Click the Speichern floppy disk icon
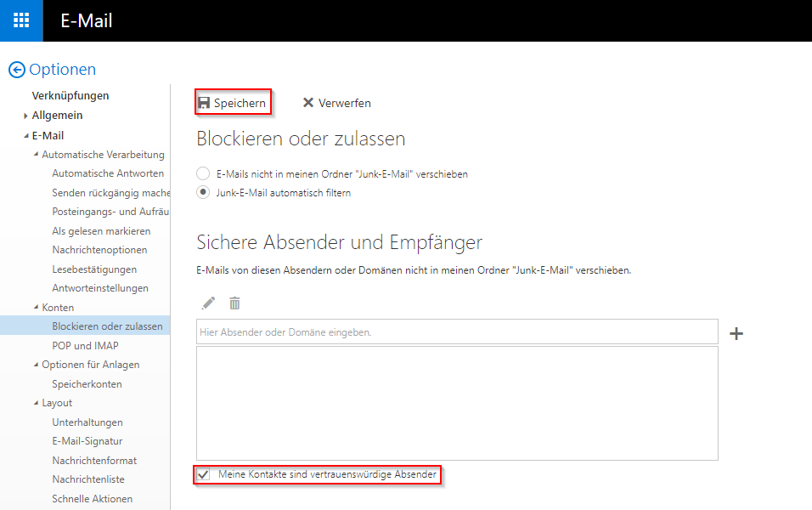Image resolution: width=812 pixels, height=510 pixels. tap(204, 103)
